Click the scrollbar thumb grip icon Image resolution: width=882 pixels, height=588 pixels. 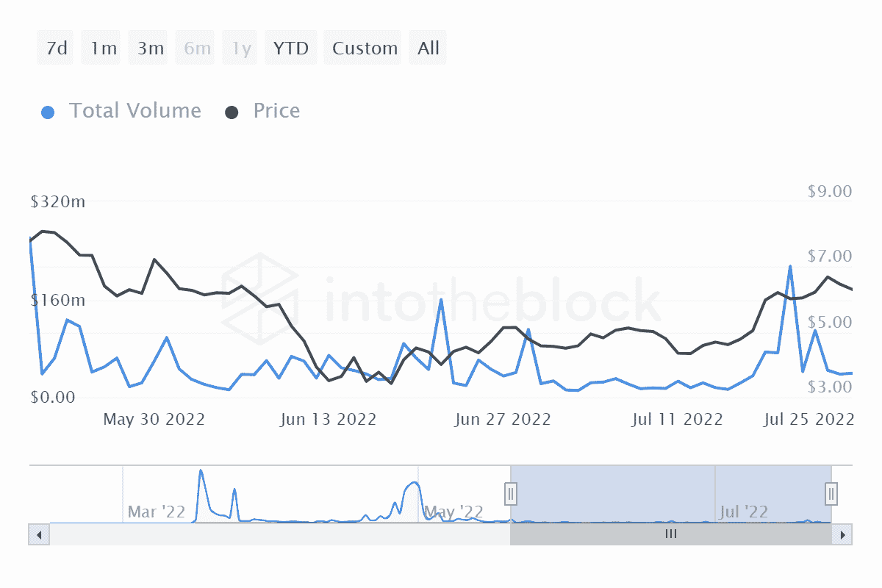click(670, 534)
